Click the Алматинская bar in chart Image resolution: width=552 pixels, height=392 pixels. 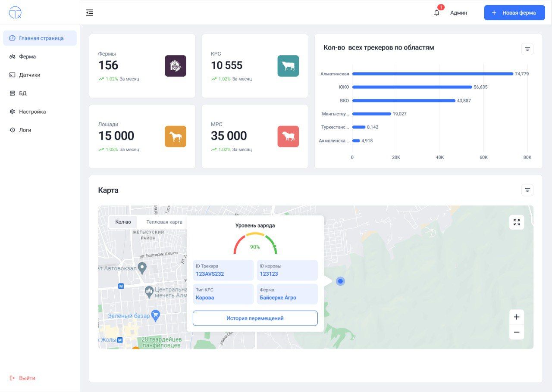433,74
